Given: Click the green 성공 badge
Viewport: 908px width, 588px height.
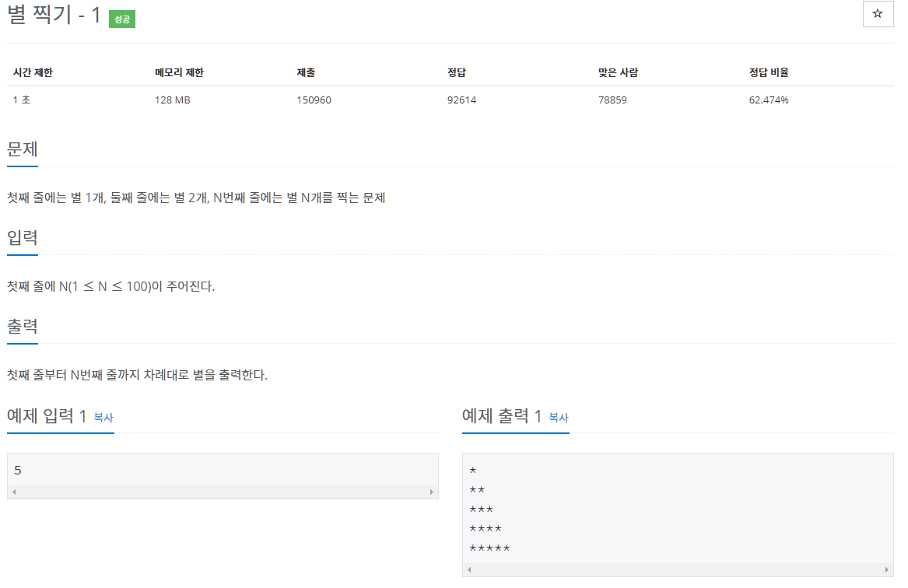Looking at the screenshot, I should click(x=121, y=19).
